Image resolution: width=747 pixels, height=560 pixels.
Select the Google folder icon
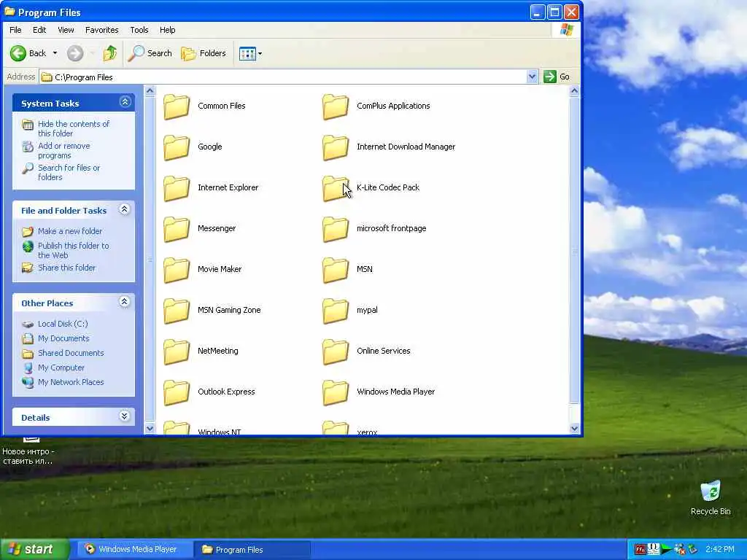[177, 147]
